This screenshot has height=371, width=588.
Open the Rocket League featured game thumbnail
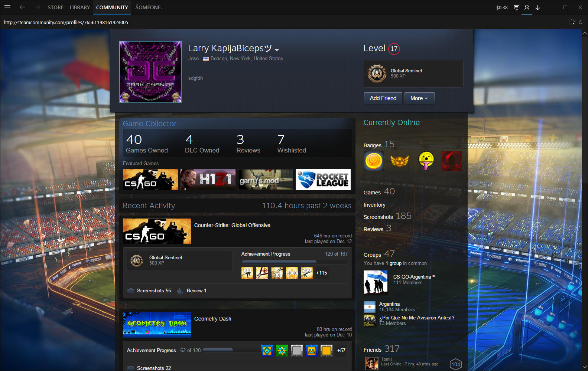[x=323, y=180]
